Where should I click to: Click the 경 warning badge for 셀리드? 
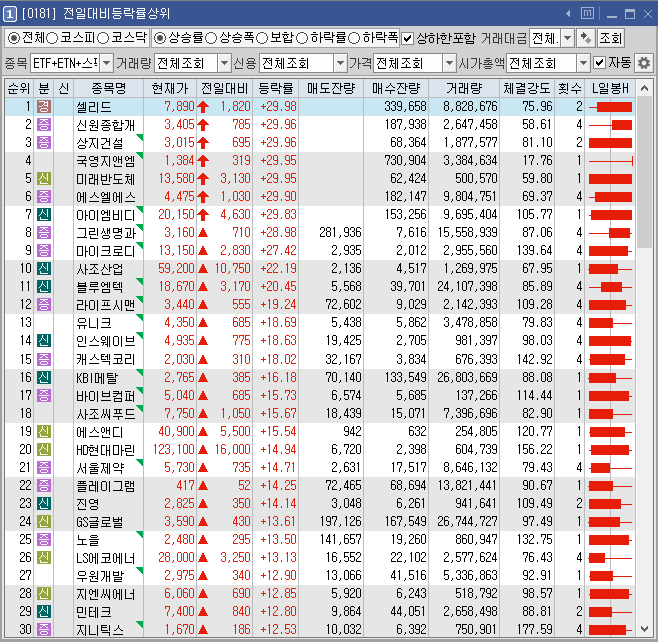click(x=44, y=107)
